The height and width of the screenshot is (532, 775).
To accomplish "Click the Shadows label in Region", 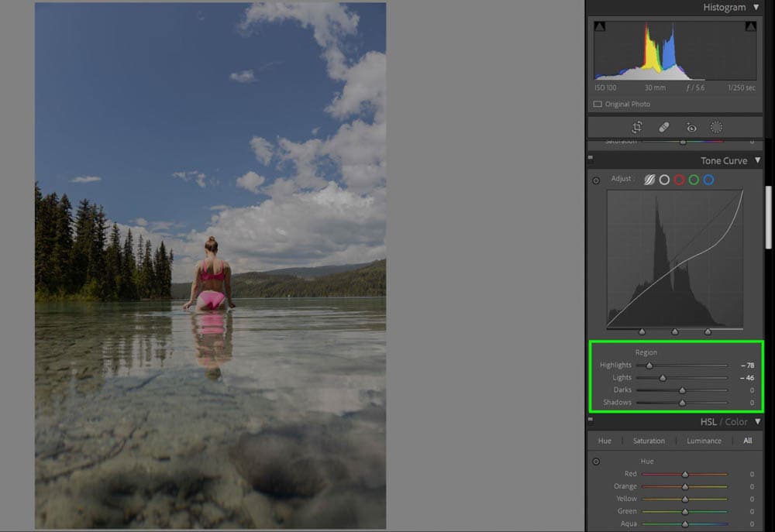I will [x=618, y=402].
